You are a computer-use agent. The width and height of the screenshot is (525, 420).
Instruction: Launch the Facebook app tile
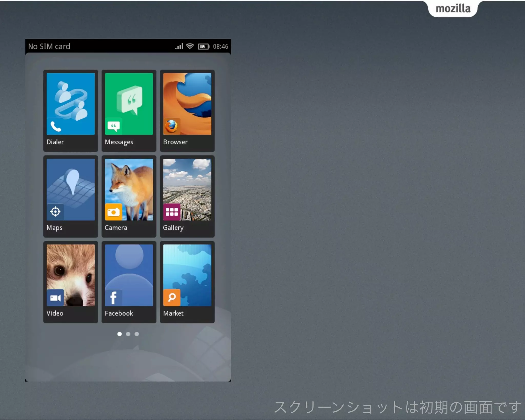tap(129, 282)
